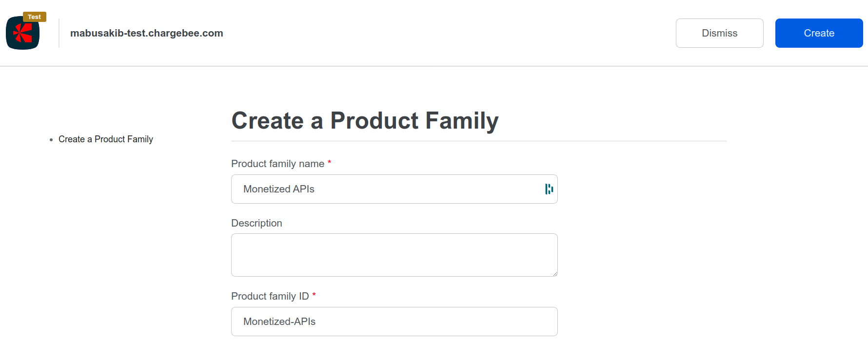Focus the Product family name field
This screenshot has height=342, width=868.
pos(385,189)
